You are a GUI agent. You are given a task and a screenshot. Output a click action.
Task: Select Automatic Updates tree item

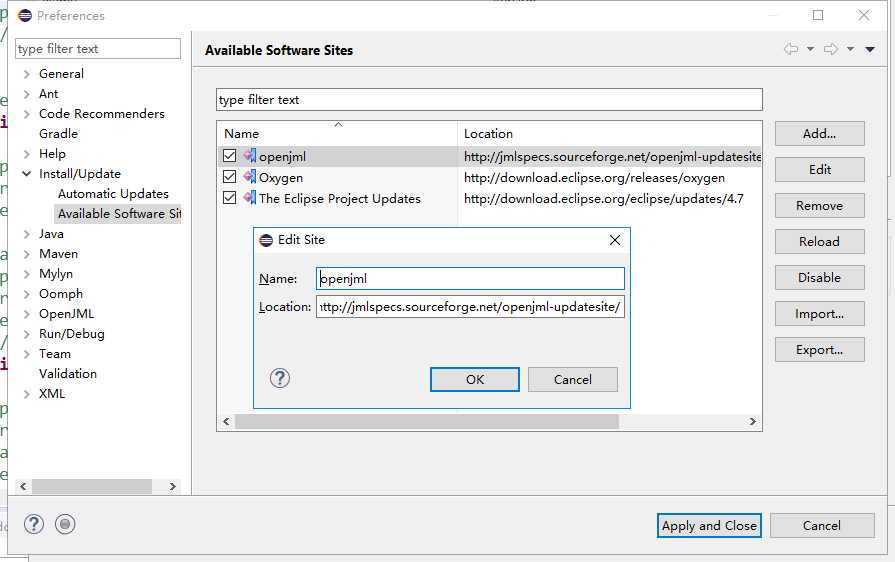click(113, 193)
